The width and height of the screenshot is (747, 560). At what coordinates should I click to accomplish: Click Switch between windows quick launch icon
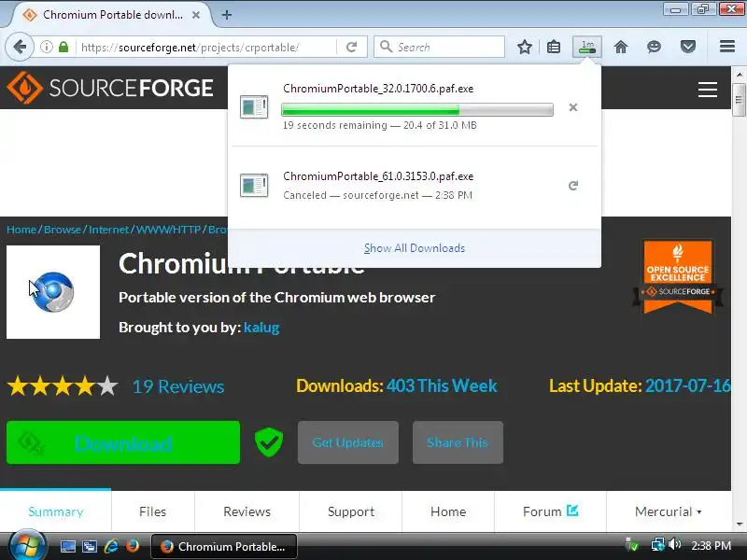coord(90,546)
